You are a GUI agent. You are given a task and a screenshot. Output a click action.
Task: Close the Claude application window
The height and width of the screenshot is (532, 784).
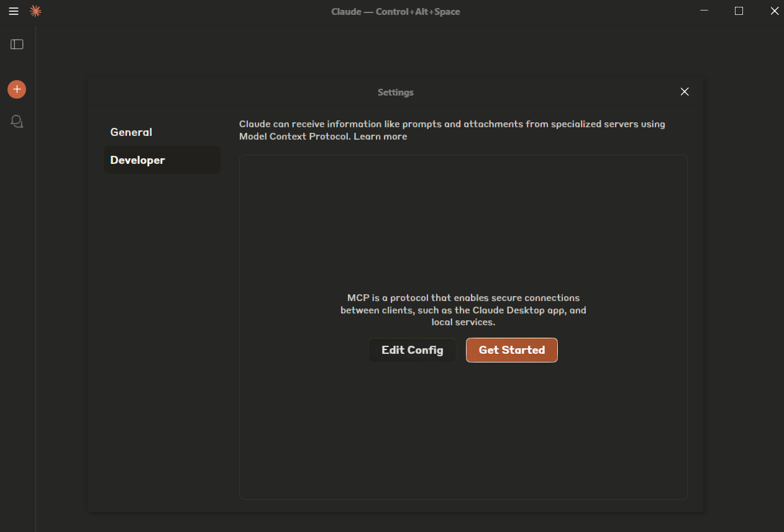pos(774,11)
